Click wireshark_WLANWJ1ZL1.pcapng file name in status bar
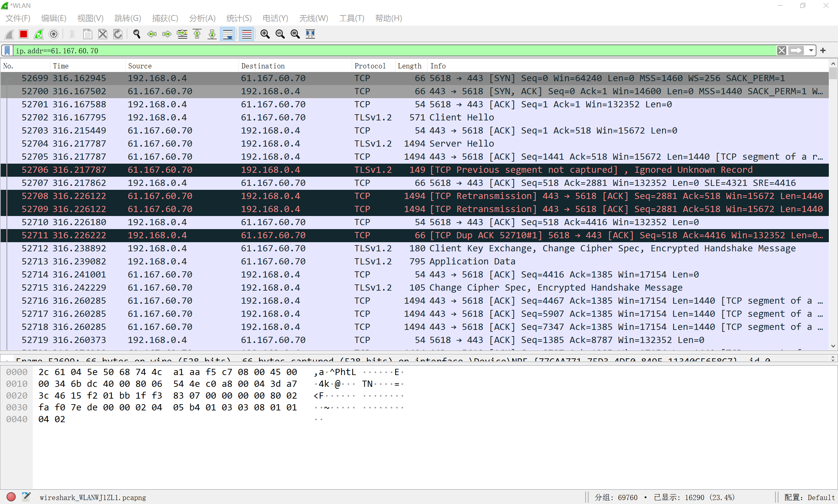Image resolution: width=838 pixels, height=504 pixels. pyautogui.click(x=93, y=497)
